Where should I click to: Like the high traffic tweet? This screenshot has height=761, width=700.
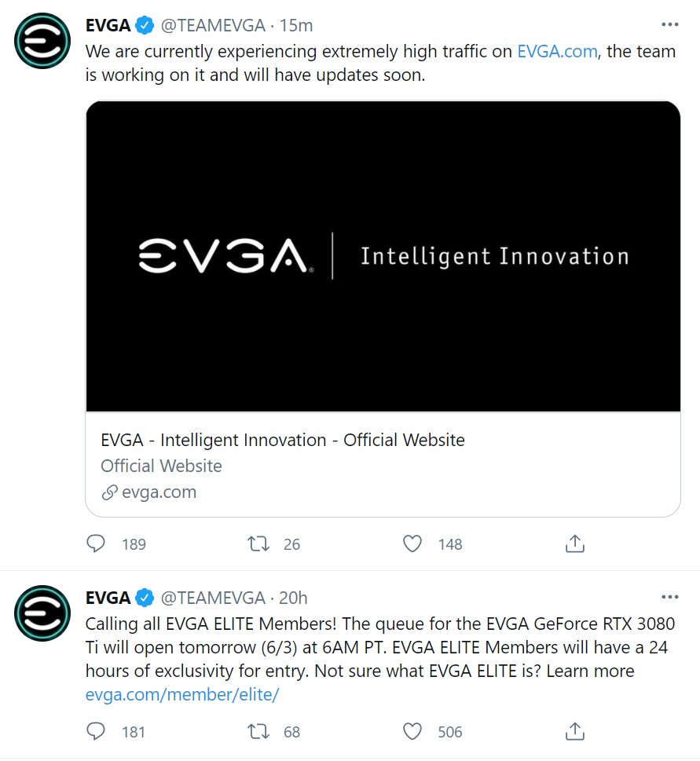(412, 543)
